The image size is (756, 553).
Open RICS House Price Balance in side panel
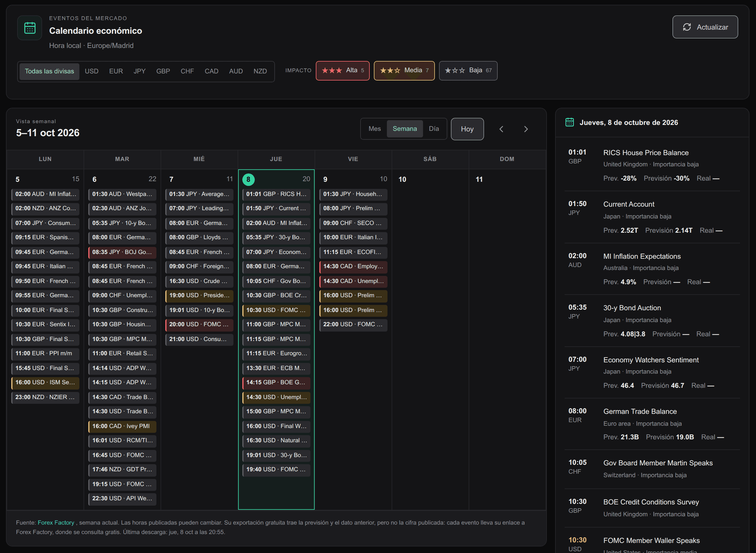[652, 165]
